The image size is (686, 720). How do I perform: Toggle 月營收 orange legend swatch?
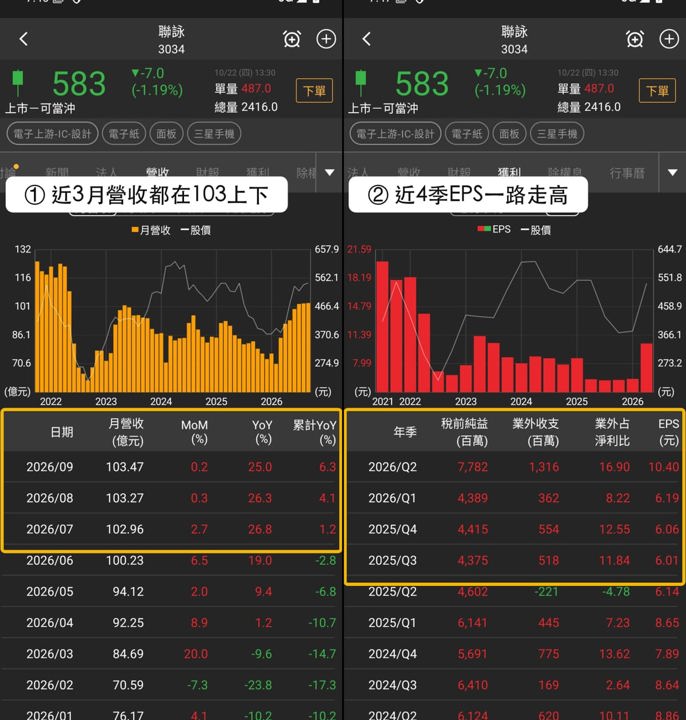[x=135, y=230]
